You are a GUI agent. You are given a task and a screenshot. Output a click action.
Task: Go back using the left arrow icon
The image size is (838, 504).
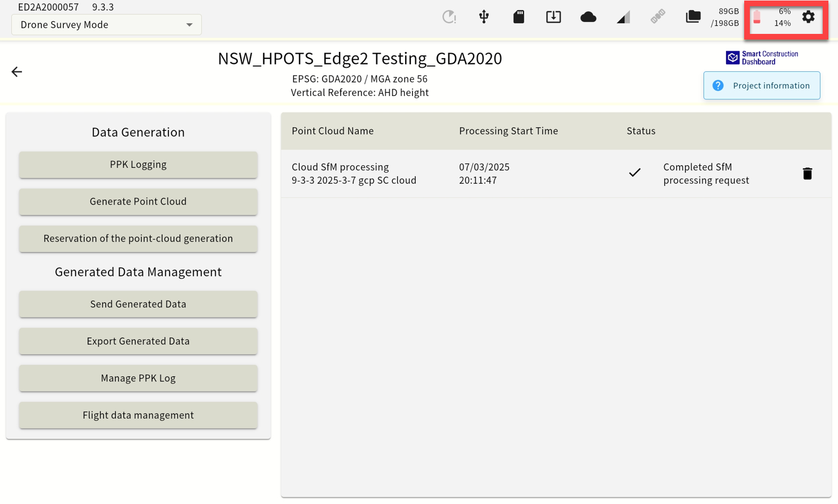tap(16, 72)
